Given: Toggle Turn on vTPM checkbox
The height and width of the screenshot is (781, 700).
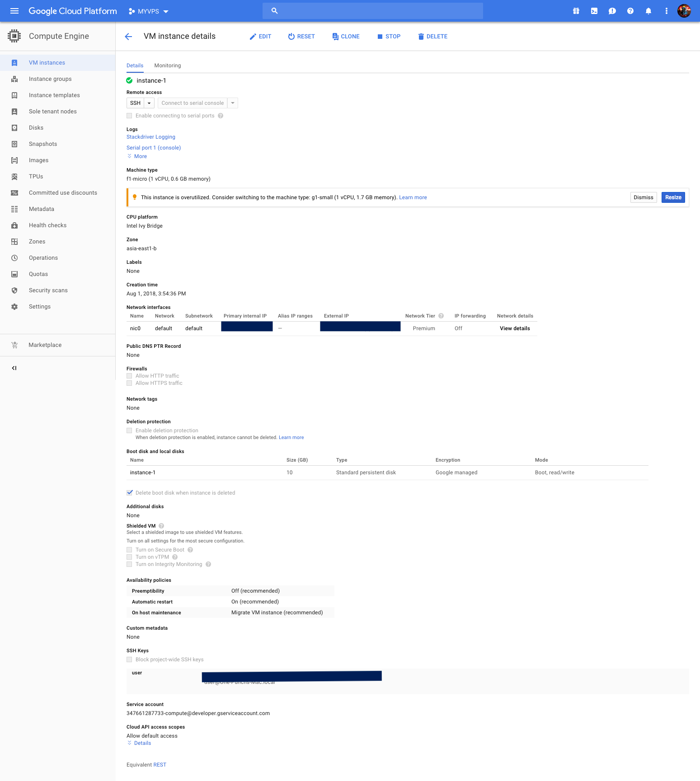Looking at the screenshot, I should (x=129, y=557).
